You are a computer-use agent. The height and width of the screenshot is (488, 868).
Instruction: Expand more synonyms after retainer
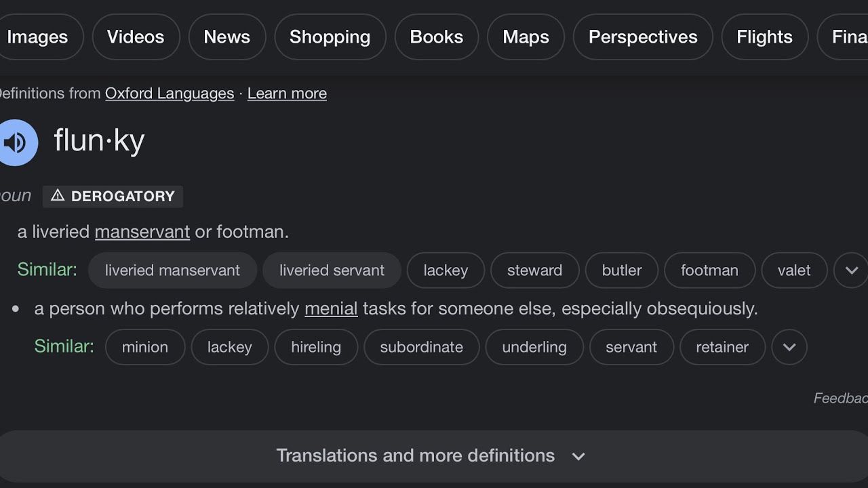789,347
